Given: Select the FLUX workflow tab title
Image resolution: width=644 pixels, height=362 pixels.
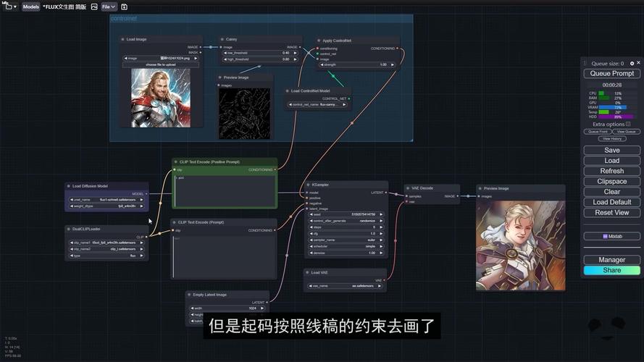Looking at the screenshot, I should pos(64,7).
